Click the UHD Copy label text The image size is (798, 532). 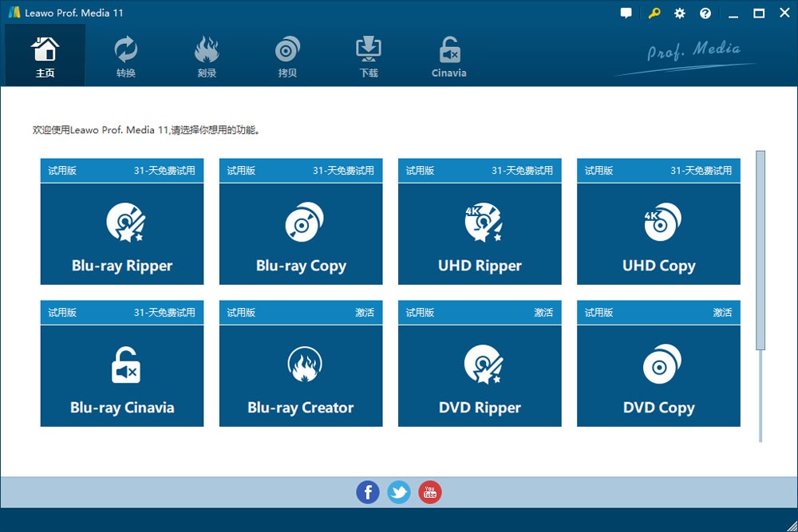coord(658,266)
